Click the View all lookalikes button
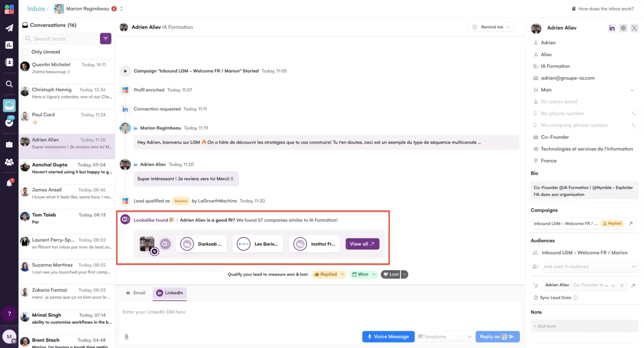Screen dimensions: 644x348 [362, 244]
